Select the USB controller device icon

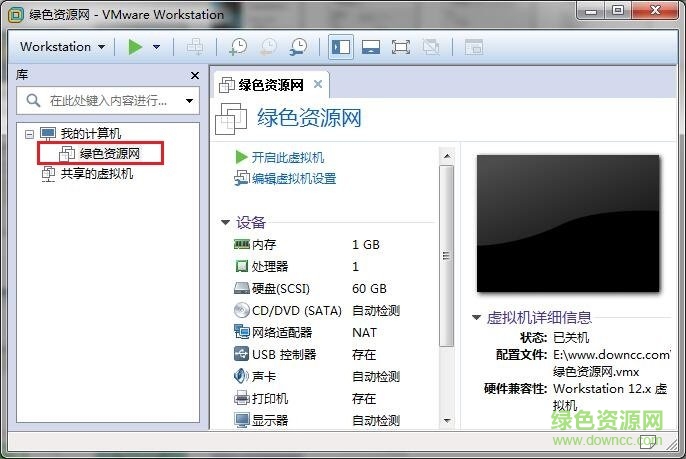click(x=241, y=354)
